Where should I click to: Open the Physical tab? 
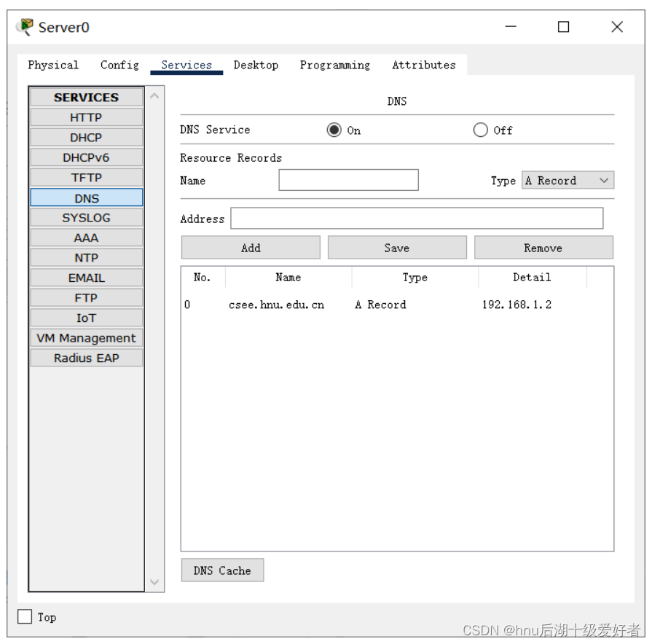[53, 65]
